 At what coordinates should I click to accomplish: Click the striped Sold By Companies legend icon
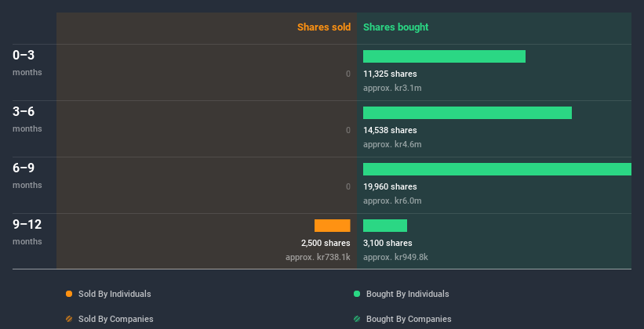coord(69,319)
